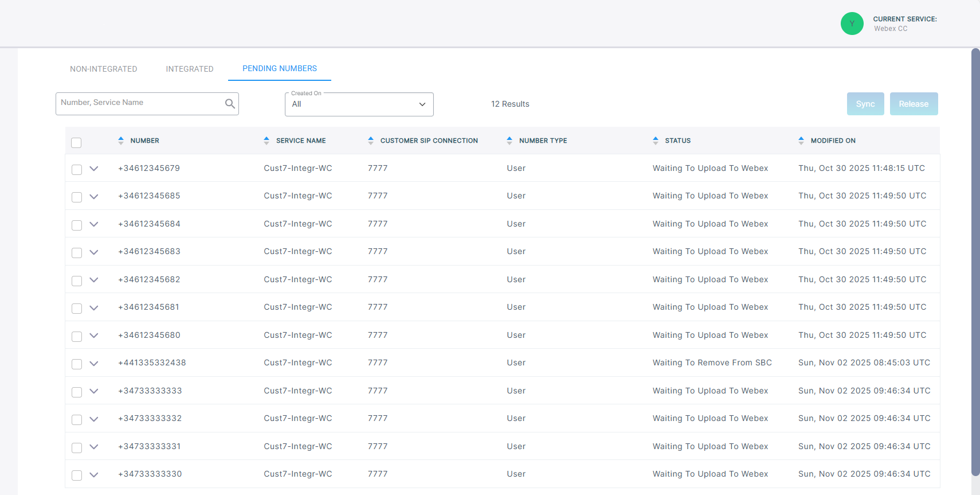
Task: Open the Created On dropdown
Action: pos(359,104)
